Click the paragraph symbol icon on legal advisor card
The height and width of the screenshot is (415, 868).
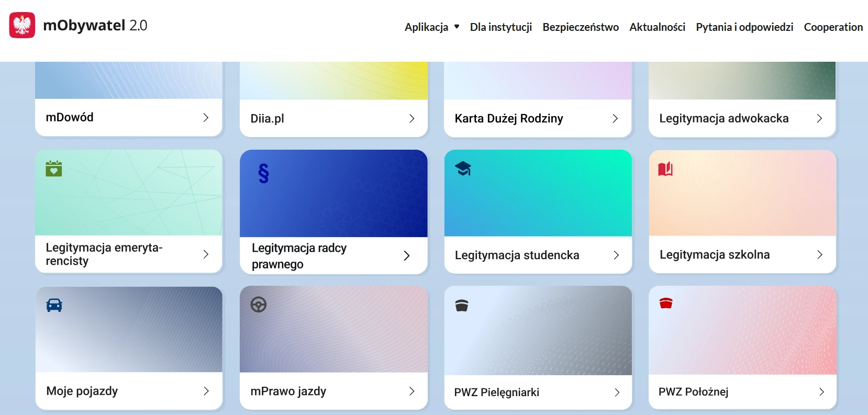pyautogui.click(x=263, y=173)
